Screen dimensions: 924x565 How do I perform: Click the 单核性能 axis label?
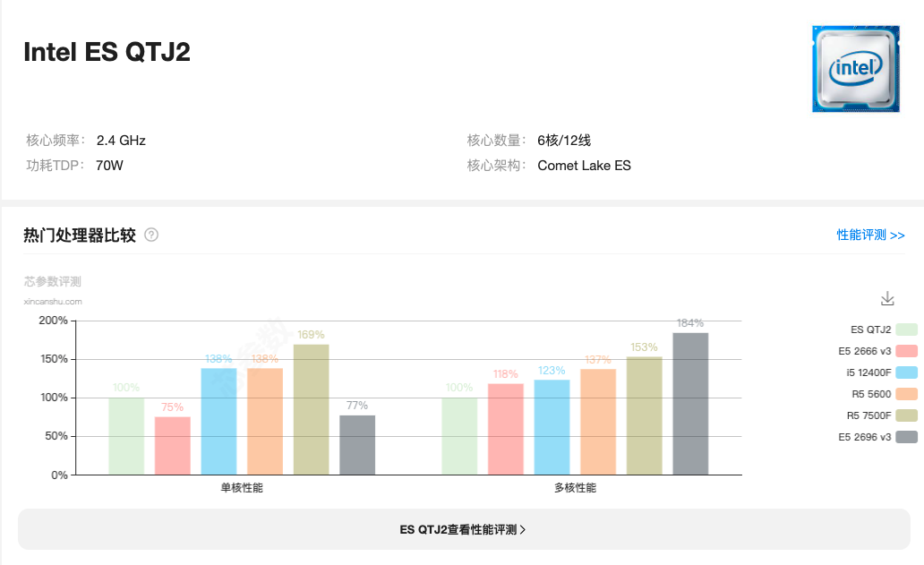click(242, 488)
